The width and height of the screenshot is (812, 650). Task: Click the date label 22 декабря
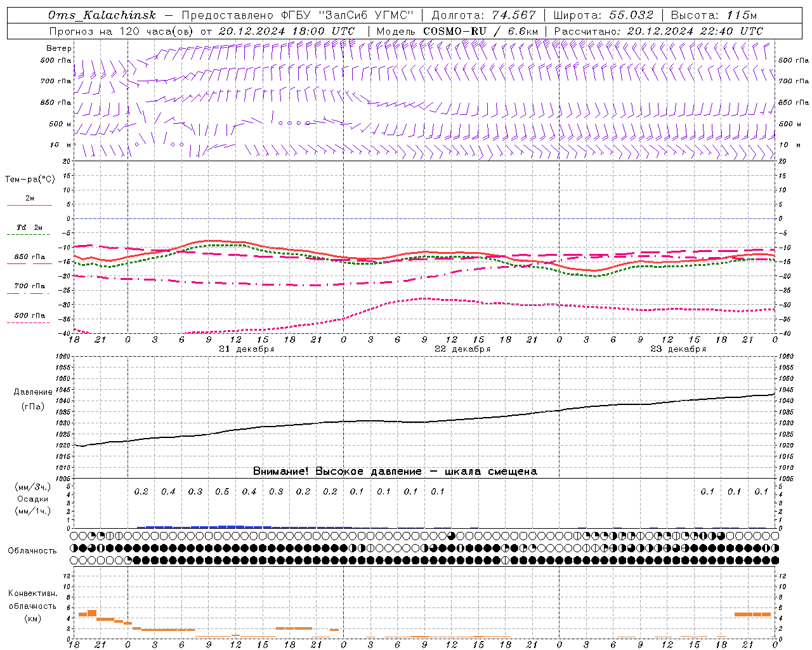tap(462, 349)
